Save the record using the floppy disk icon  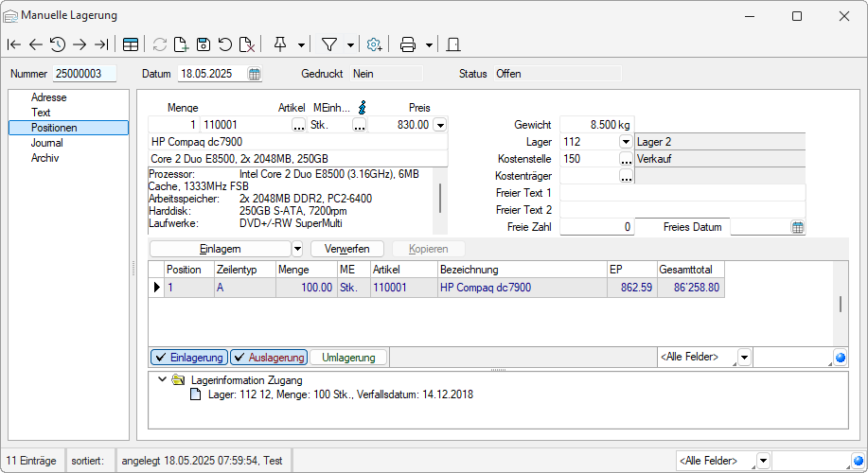[x=203, y=44]
